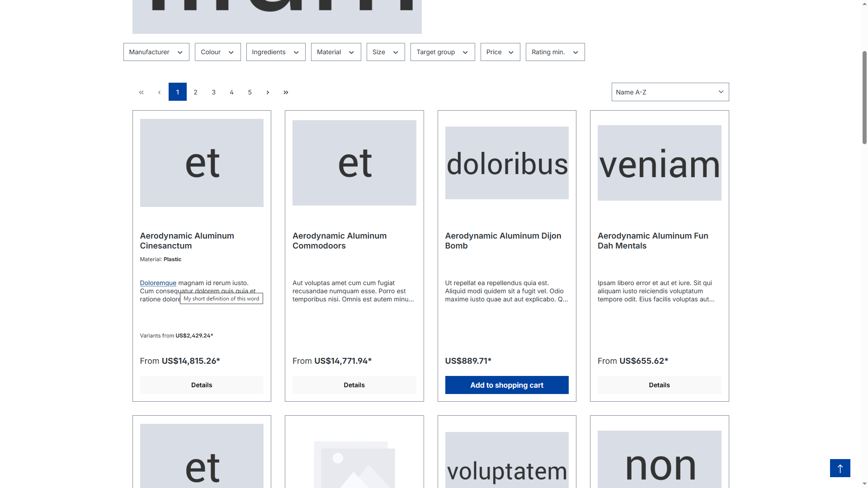Click the large banner image at top
This screenshot has width=868, height=488.
(x=277, y=17)
